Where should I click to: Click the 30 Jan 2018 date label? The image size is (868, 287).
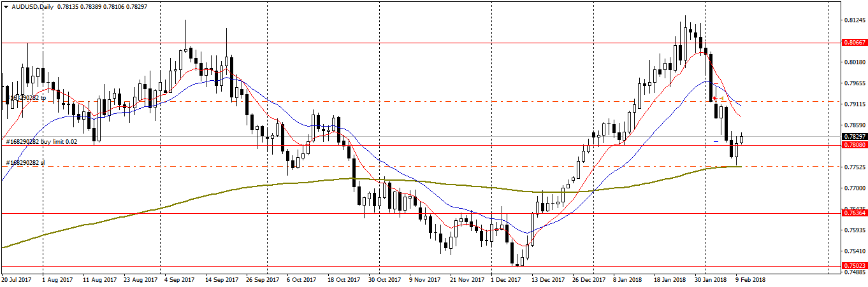710,279
